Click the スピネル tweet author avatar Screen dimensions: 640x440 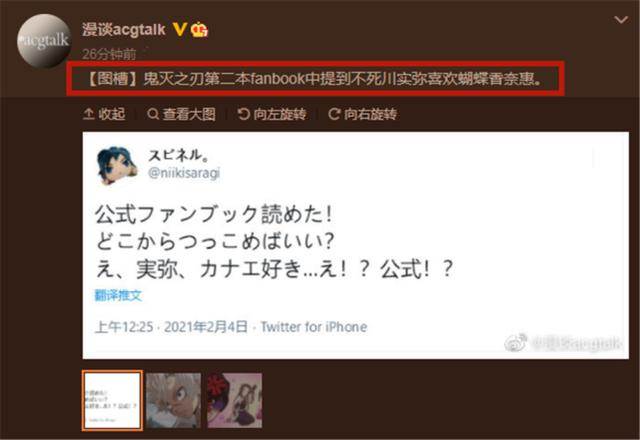click(116, 165)
